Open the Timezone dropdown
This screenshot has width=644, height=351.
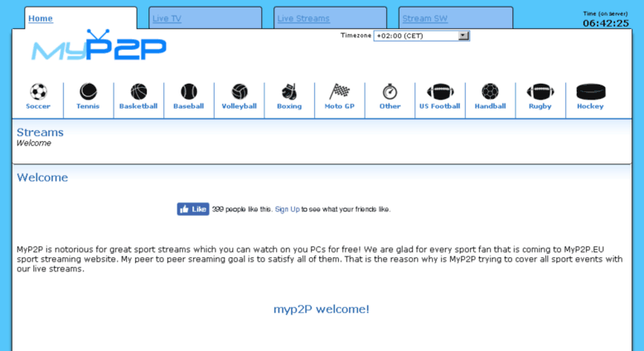[421, 36]
